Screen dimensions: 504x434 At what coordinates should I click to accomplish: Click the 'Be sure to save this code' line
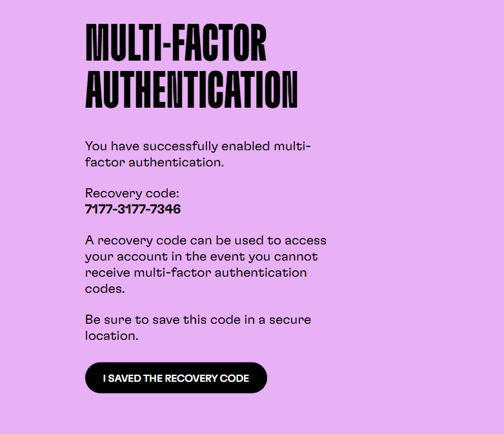point(198,320)
